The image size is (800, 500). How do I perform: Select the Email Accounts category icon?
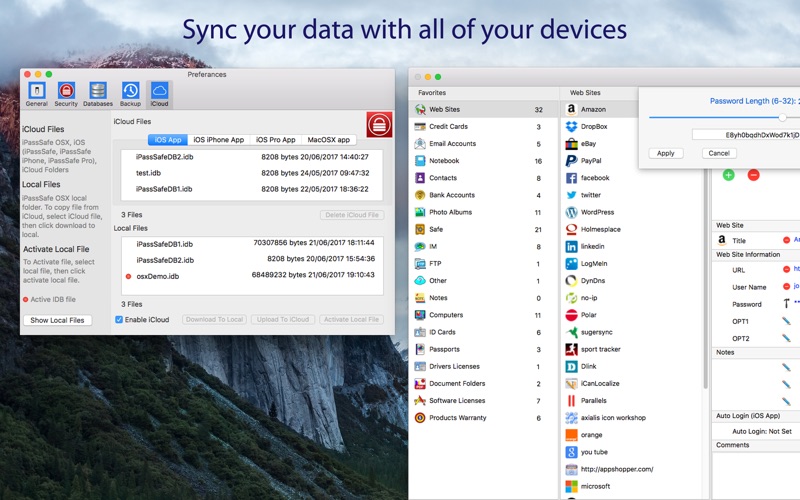point(420,143)
